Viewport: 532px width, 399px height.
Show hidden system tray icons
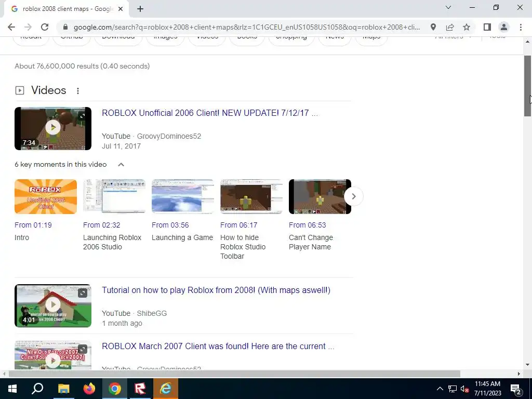(x=440, y=389)
